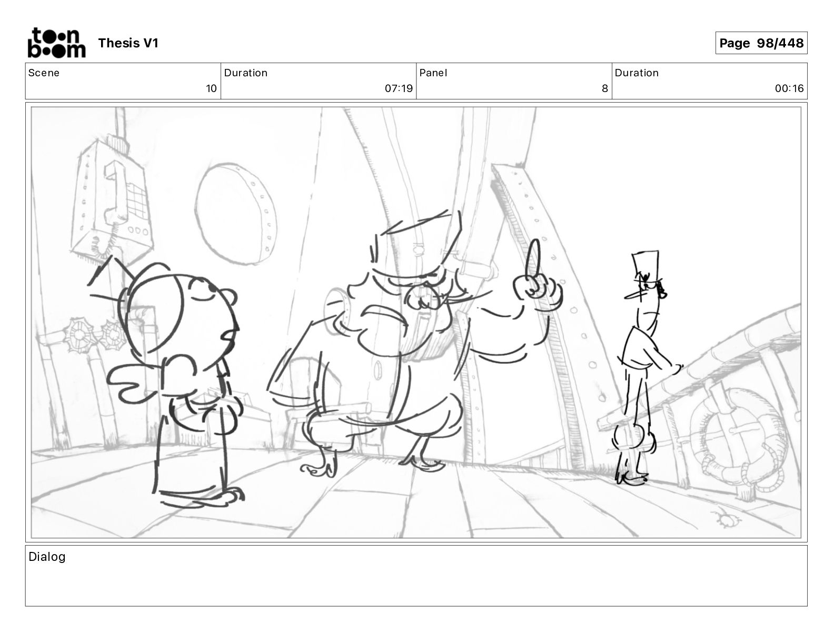Image resolution: width=834 pixels, height=644 pixels.
Task: Click the panel duration value '00:16'
Action: 789,88
